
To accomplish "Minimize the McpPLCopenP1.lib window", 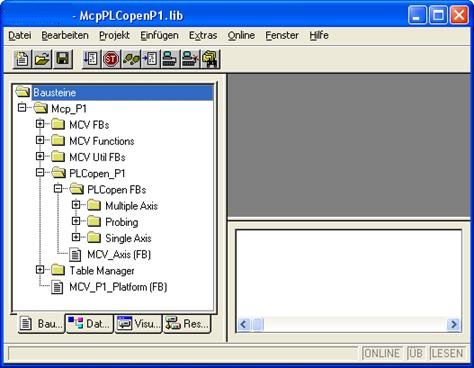I will click(x=417, y=15).
